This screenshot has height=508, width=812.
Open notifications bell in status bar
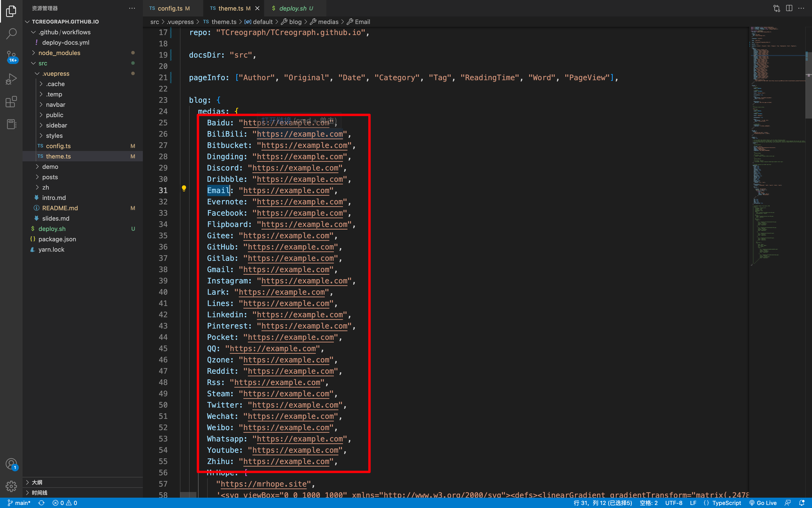(x=802, y=503)
